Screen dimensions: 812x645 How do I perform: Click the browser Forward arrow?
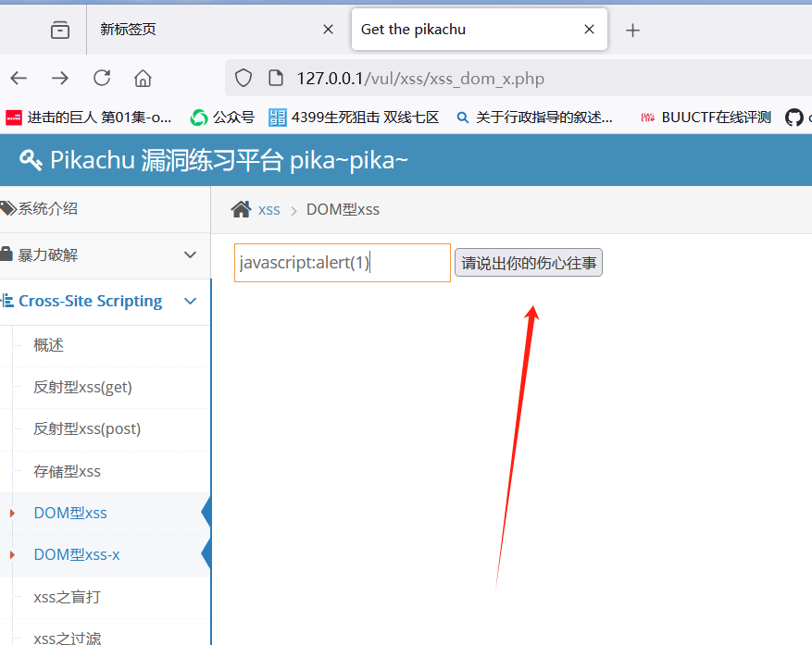click(x=60, y=78)
